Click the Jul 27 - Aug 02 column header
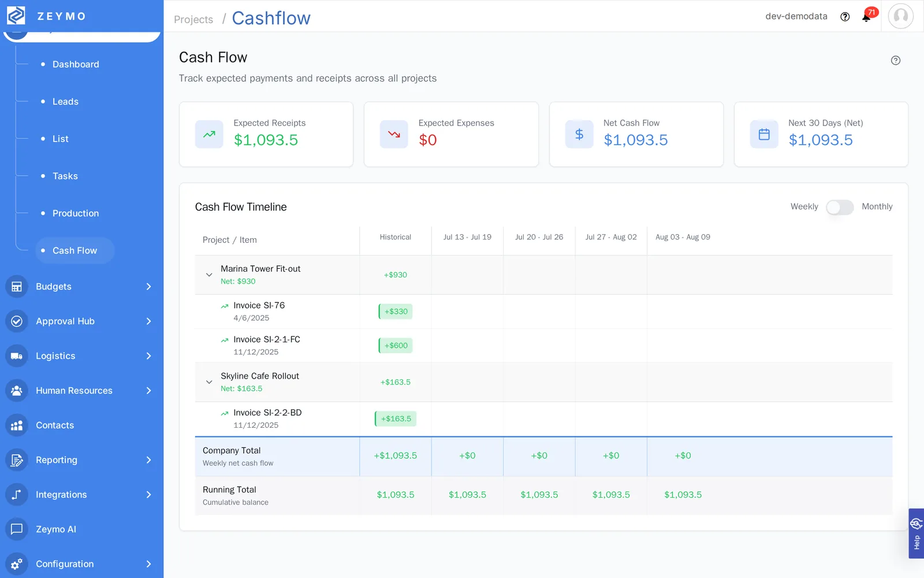 (611, 237)
